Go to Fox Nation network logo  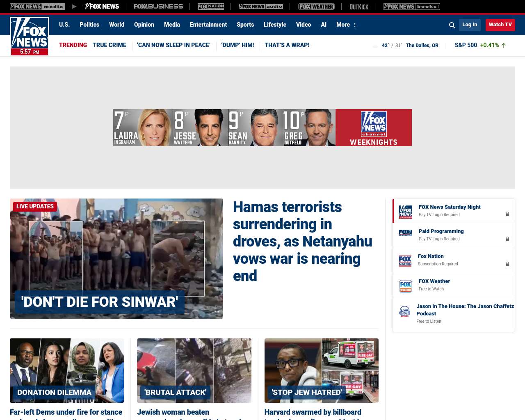pos(211,7)
